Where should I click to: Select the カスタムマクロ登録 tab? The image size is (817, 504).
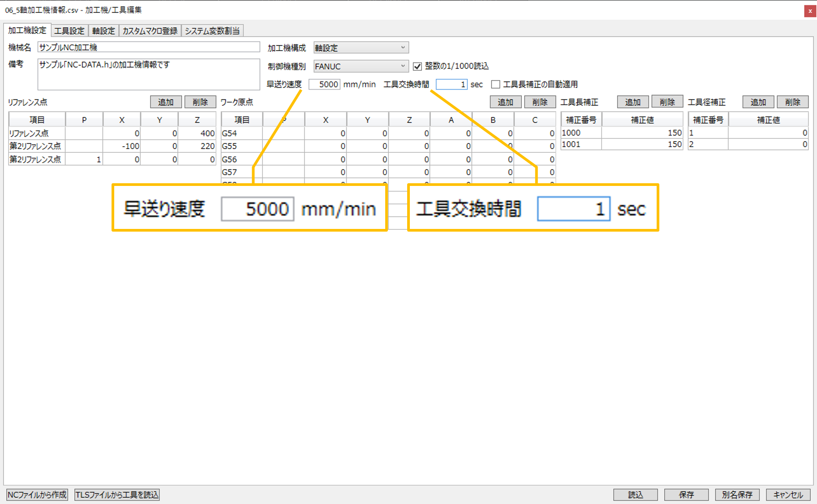pyautogui.click(x=150, y=31)
